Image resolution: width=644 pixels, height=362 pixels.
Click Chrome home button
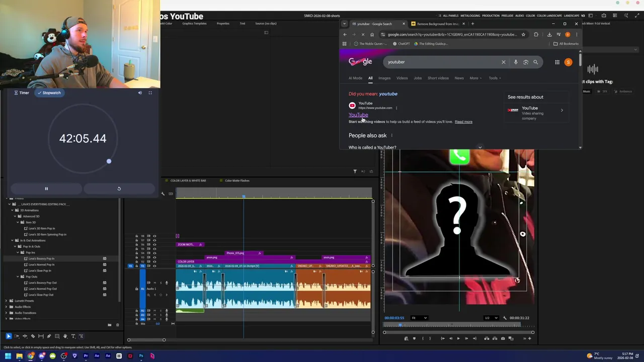(x=372, y=35)
